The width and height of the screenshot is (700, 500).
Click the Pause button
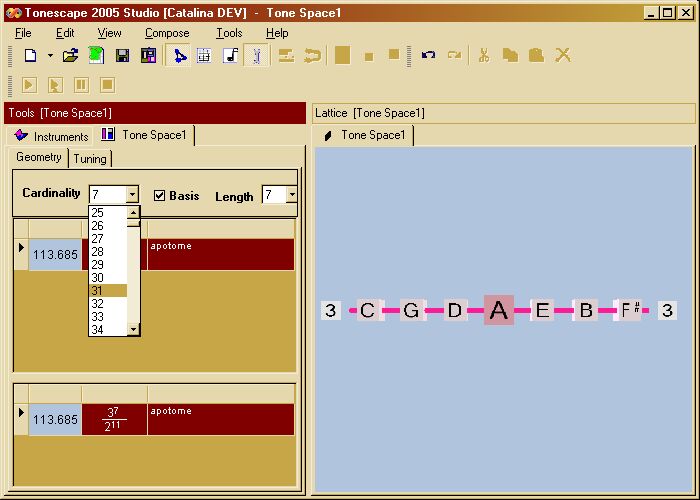(81, 85)
